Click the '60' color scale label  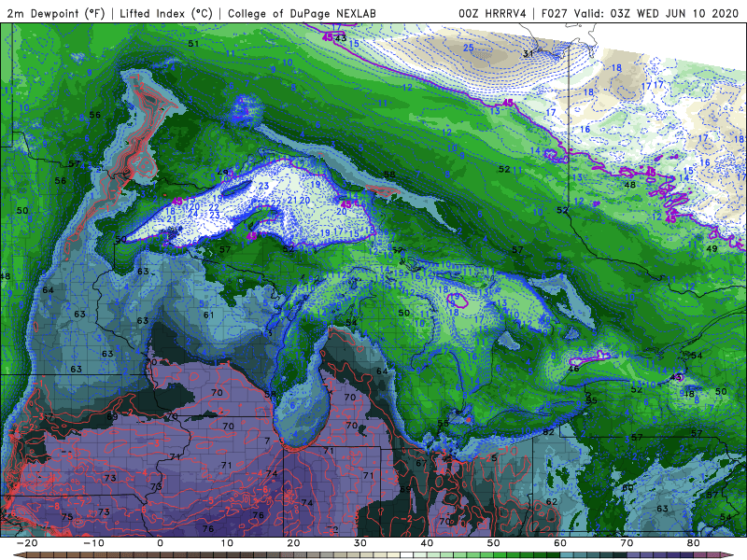(560, 543)
